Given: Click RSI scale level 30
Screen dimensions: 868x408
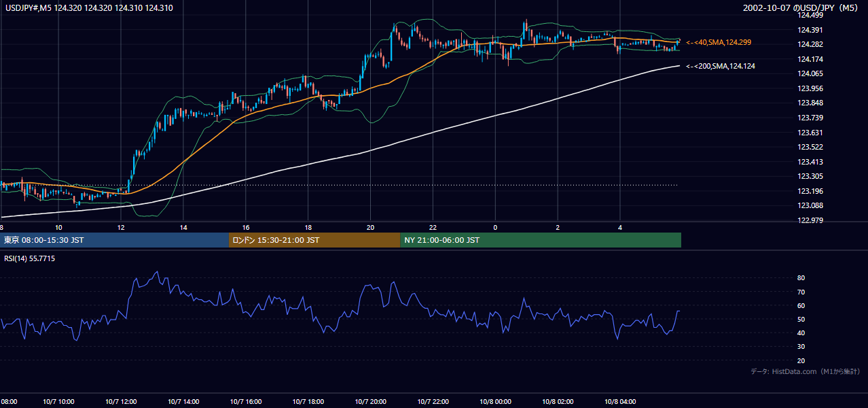Looking at the screenshot, I should (801, 347).
